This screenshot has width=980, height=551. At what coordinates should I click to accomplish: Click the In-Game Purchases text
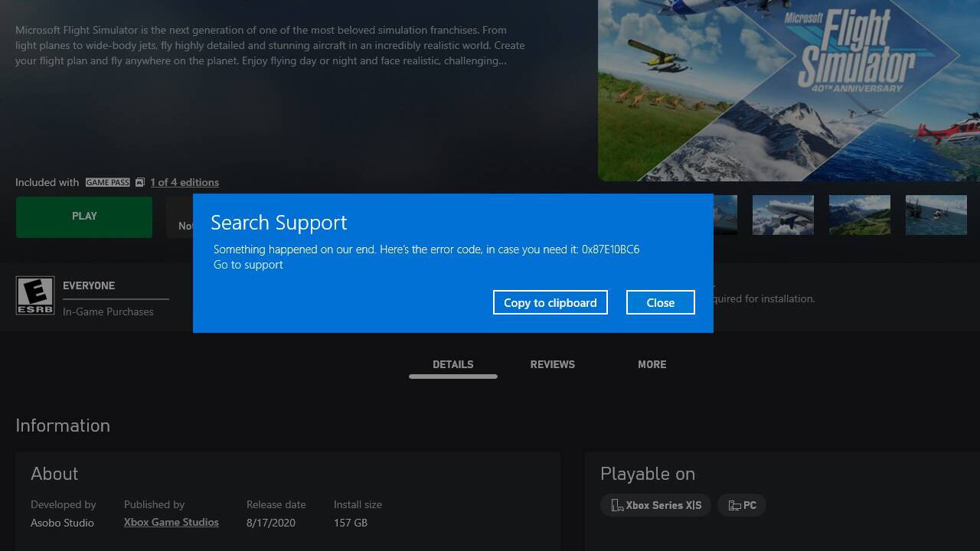click(x=108, y=311)
